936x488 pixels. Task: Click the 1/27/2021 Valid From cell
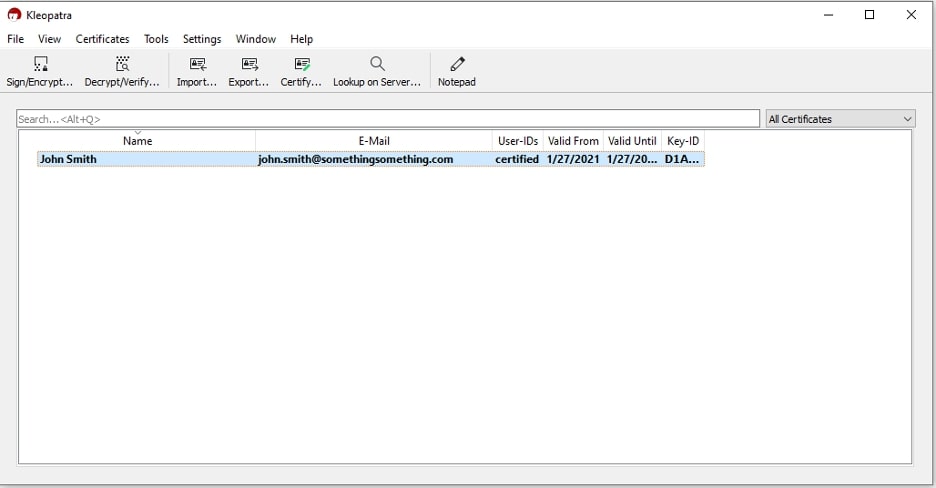coord(573,159)
